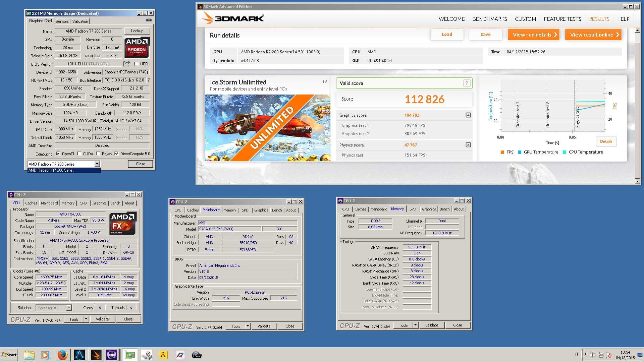This screenshot has width=644, height=362.
Task: Open the Caches tab in the CPU-Z CPU window
Action: tap(31, 203)
